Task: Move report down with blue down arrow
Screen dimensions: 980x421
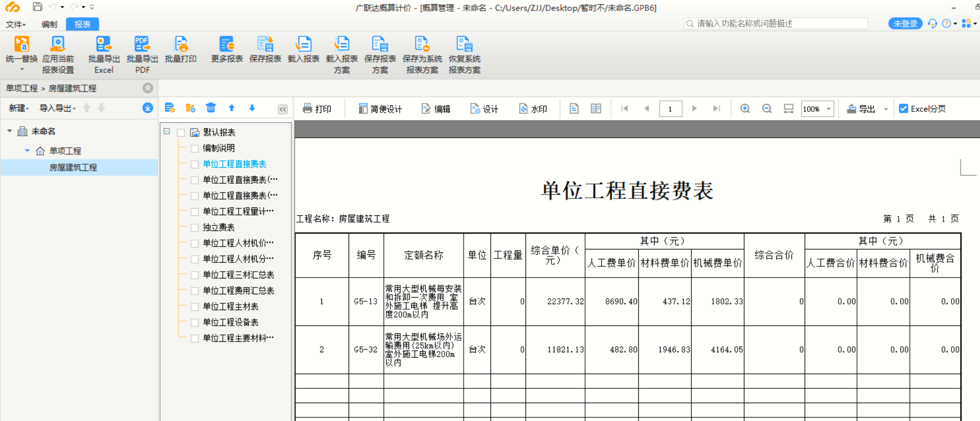Action: [252, 108]
